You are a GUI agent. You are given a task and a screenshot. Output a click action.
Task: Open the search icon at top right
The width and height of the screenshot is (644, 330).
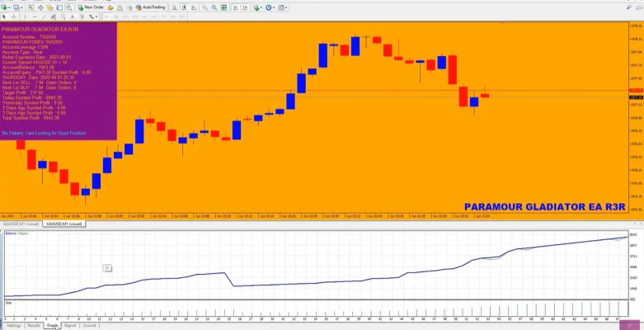pos(629,7)
